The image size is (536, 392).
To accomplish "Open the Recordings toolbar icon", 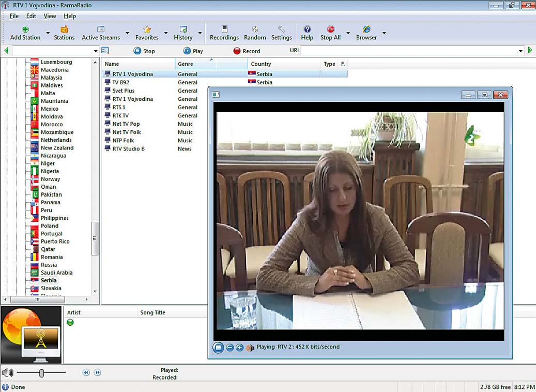I will 224,29.
